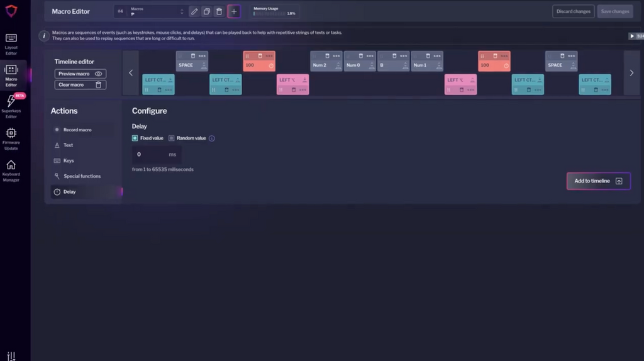The width and height of the screenshot is (644, 361).
Task: Open the Macros selector dropdown
Action: 157,11
